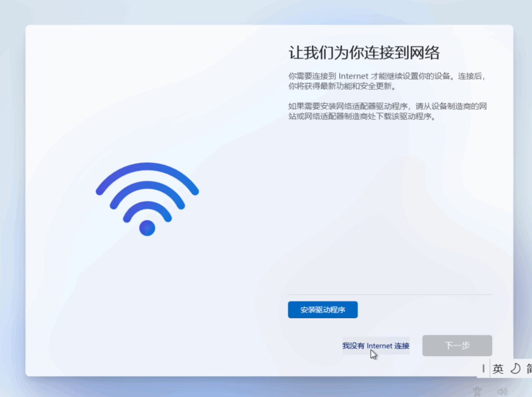The height and width of the screenshot is (397, 532).
Task: Click the greyed 下一步 button
Action: point(457,346)
